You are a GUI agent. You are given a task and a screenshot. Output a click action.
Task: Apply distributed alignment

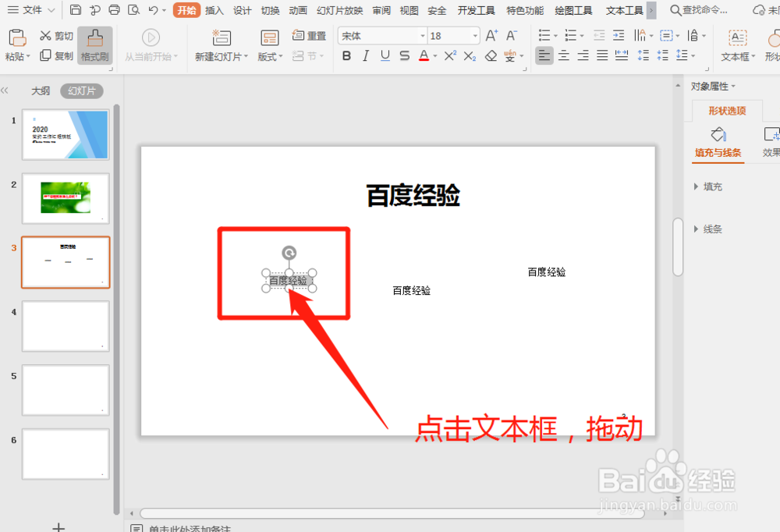click(622, 55)
